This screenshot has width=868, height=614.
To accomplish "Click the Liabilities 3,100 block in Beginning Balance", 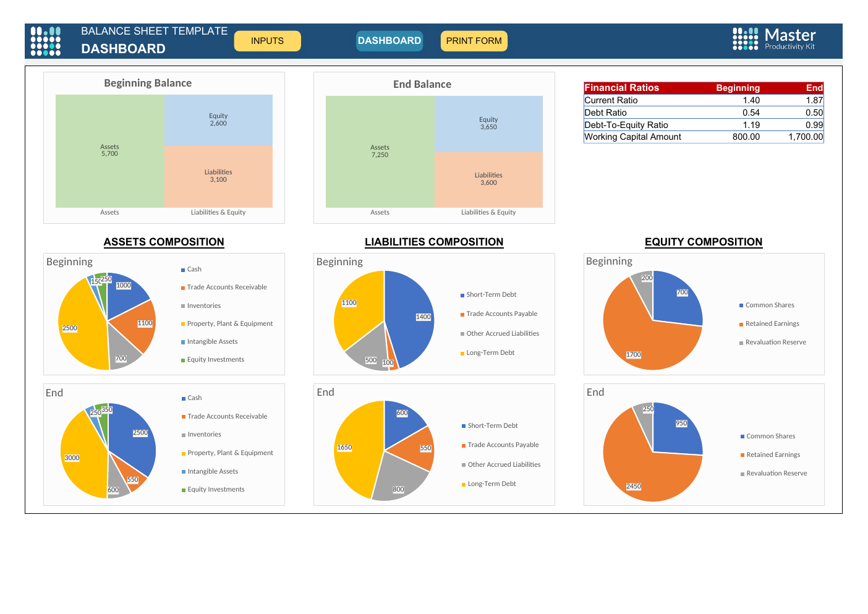I will coord(218,176).
